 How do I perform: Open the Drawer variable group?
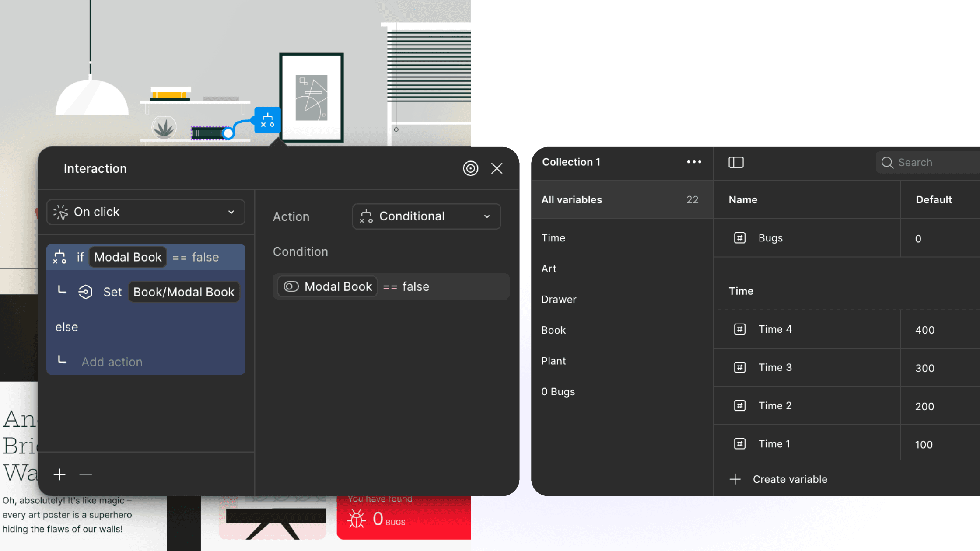pos(559,300)
